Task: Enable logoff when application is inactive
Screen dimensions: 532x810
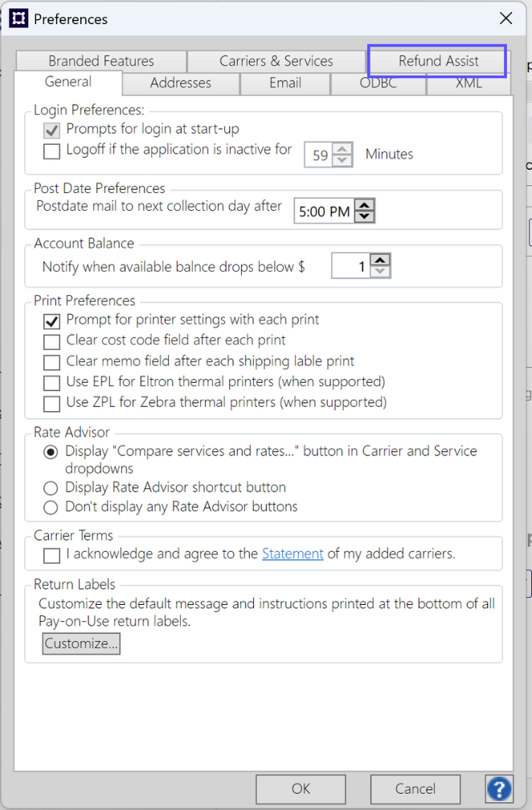Action: (52, 150)
